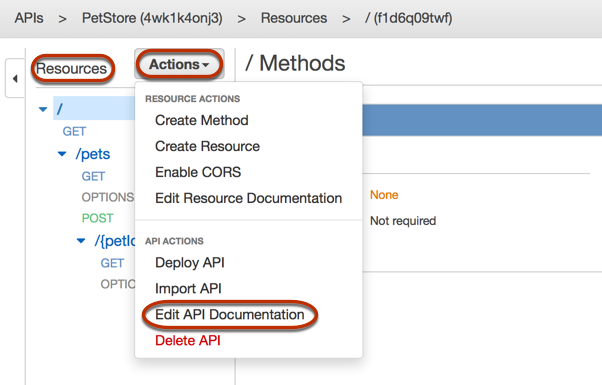Collapse the left sidebar panel arrow
Screen dimensions: 602x385
point(15,79)
